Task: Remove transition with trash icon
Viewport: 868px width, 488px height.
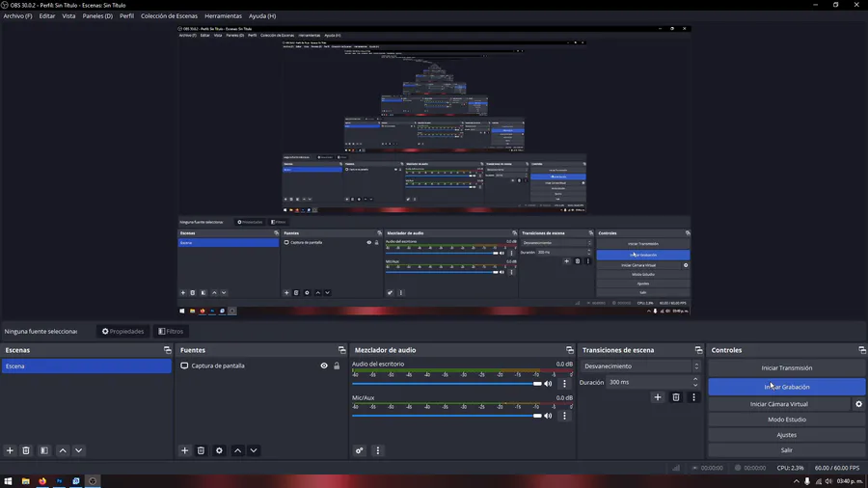Action: click(x=676, y=397)
